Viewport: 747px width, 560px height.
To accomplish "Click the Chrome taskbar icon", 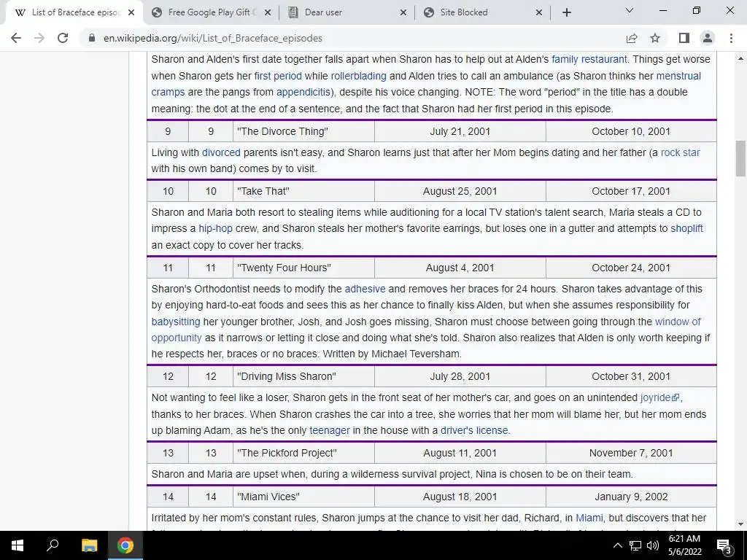I will click(x=125, y=545).
